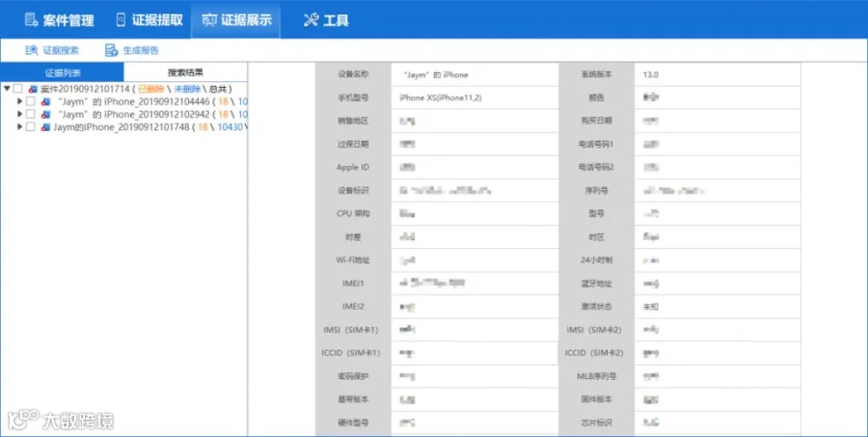Select the Jaym的iPhone_20190912101748 row
Screen dimensions: 868x437
(124, 126)
